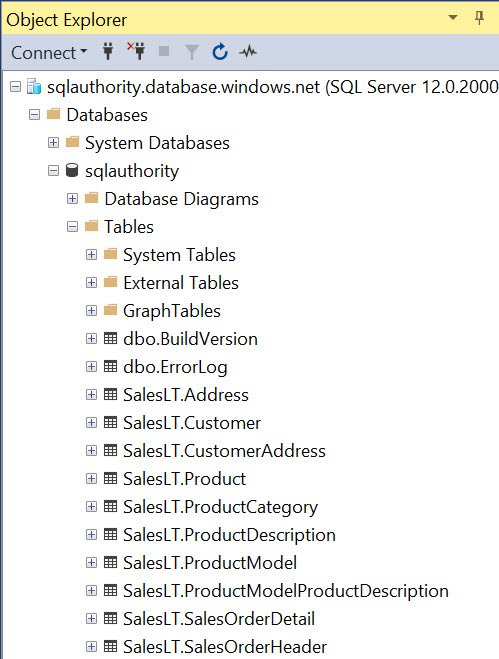This screenshot has height=659, width=499.
Task: Click the Stop square icon in toolbar
Action: click(164, 51)
